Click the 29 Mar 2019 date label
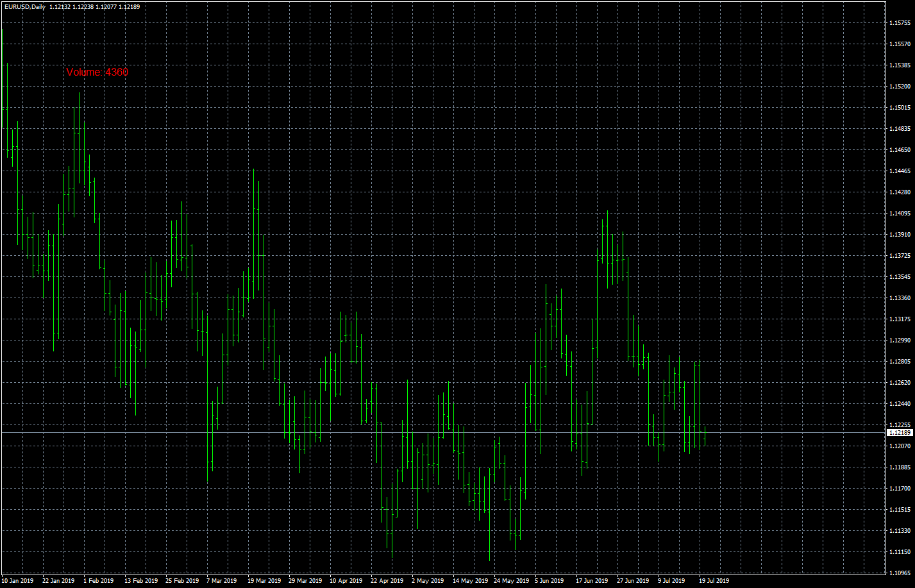Screen dimensions: 915x588 pos(305,581)
